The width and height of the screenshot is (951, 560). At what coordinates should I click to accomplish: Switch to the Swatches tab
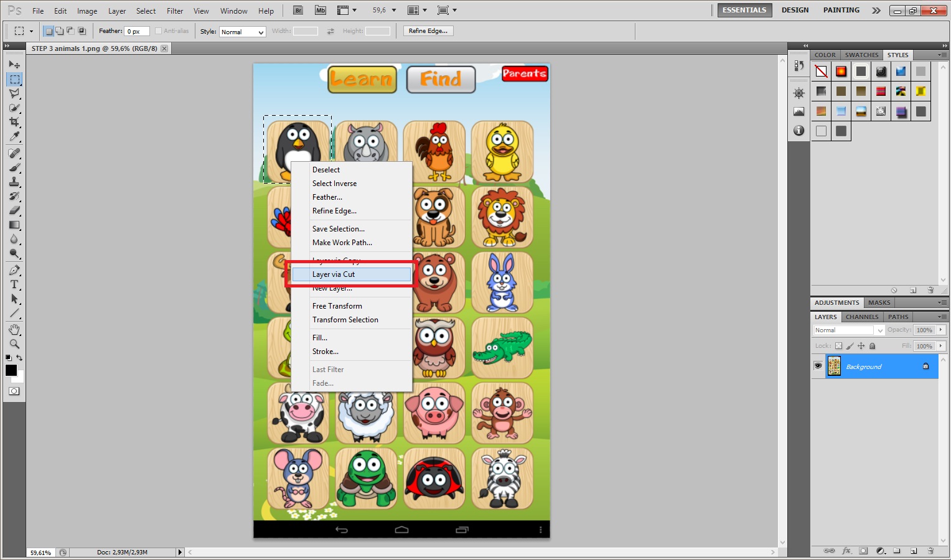[x=862, y=55]
